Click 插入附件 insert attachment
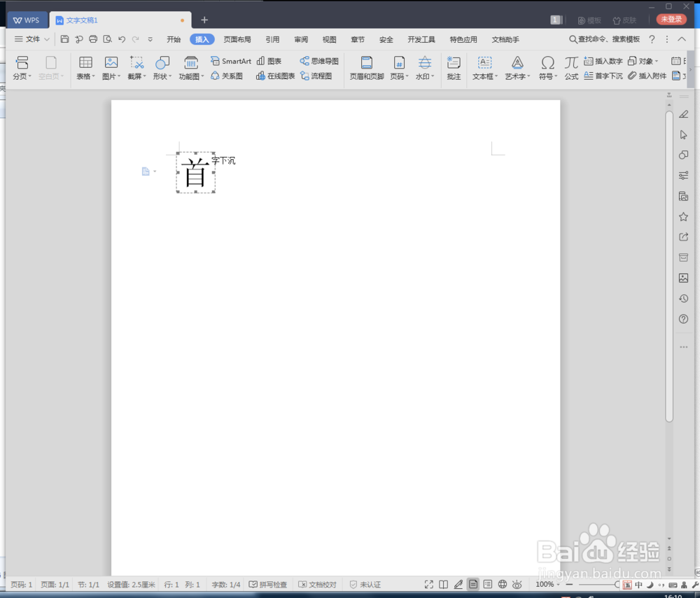 tap(647, 76)
